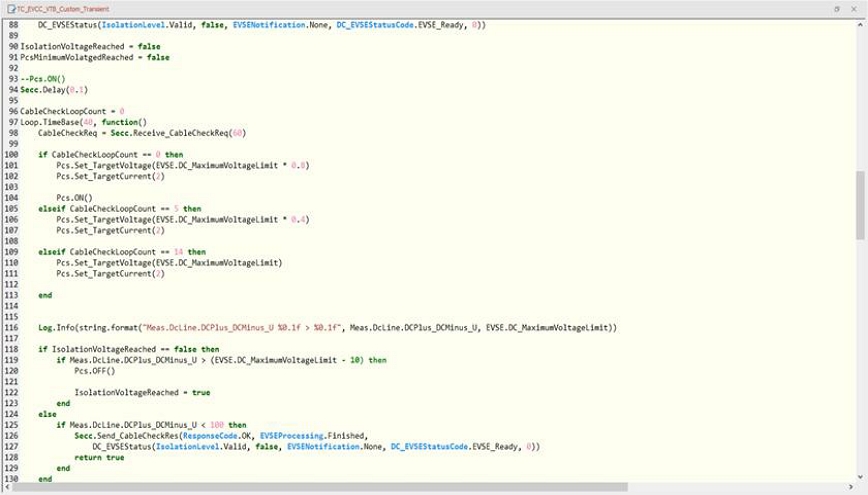
Task: Click the vertical scrollbar down arrow
Action: 861,477
